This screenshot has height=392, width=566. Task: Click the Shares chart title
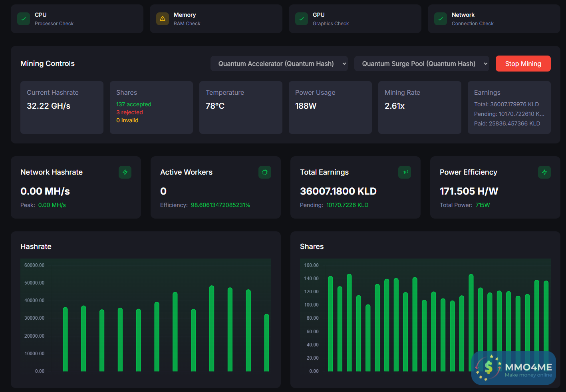[x=312, y=247]
